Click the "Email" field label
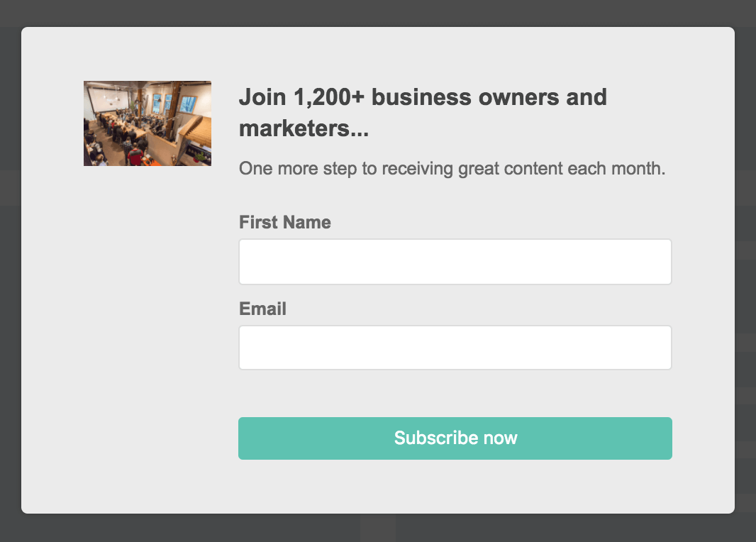 point(262,309)
